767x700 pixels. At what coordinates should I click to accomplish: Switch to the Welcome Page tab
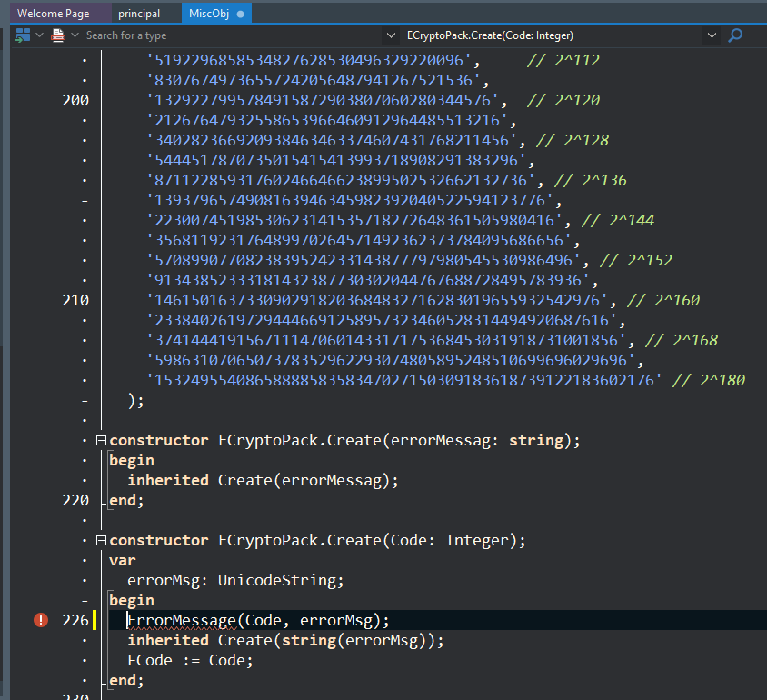click(x=53, y=14)
